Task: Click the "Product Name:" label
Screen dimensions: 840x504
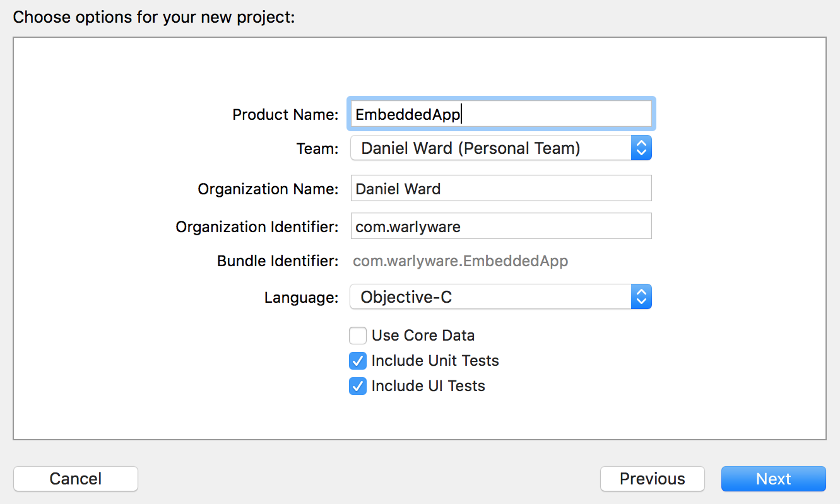Action: coord(285,115)
